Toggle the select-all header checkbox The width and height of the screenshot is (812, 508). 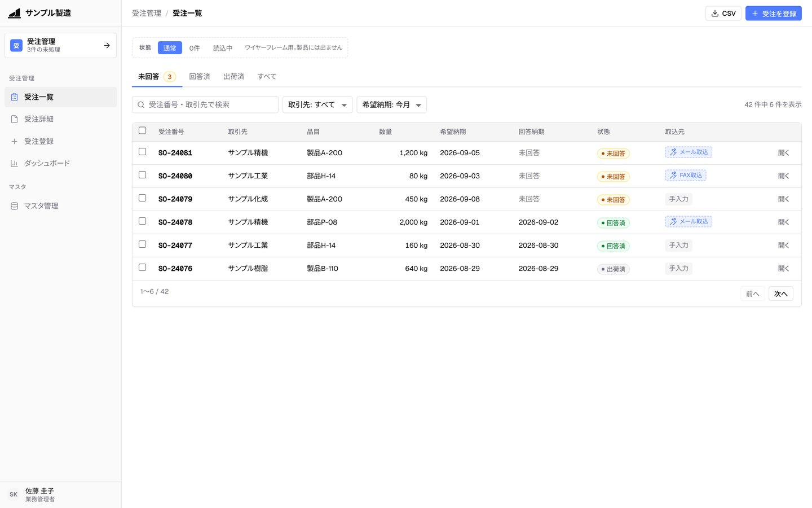pos(142,130)
